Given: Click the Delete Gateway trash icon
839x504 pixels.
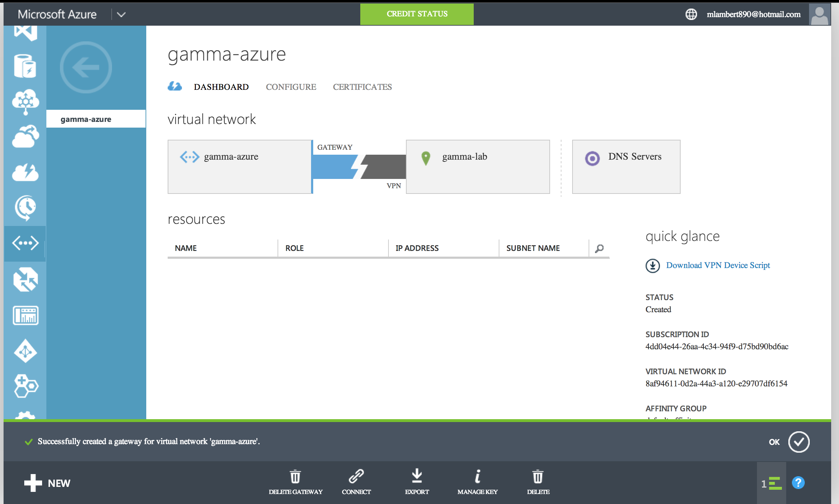Looking at the screenshot, I should pyautogui.click(x=295, y=477).
